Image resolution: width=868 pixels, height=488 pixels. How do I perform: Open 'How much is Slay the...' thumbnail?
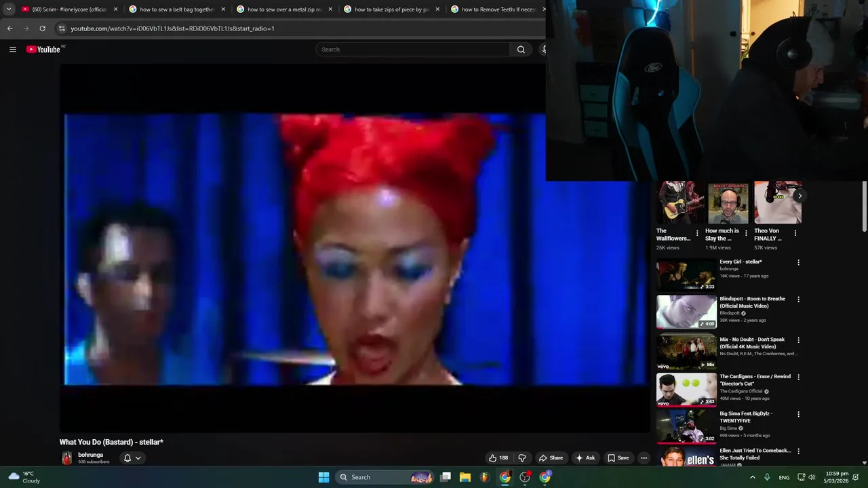click(728, 202)
